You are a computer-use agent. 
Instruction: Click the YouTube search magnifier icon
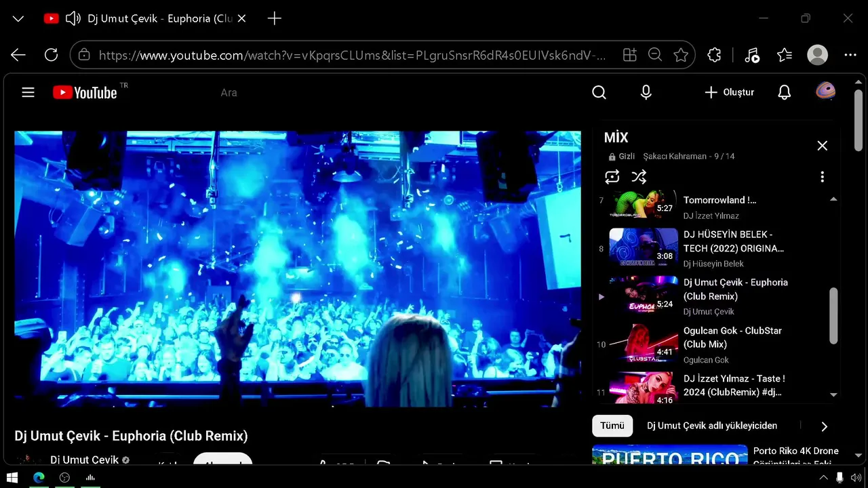pyautogui.click(x=599, y=92)
